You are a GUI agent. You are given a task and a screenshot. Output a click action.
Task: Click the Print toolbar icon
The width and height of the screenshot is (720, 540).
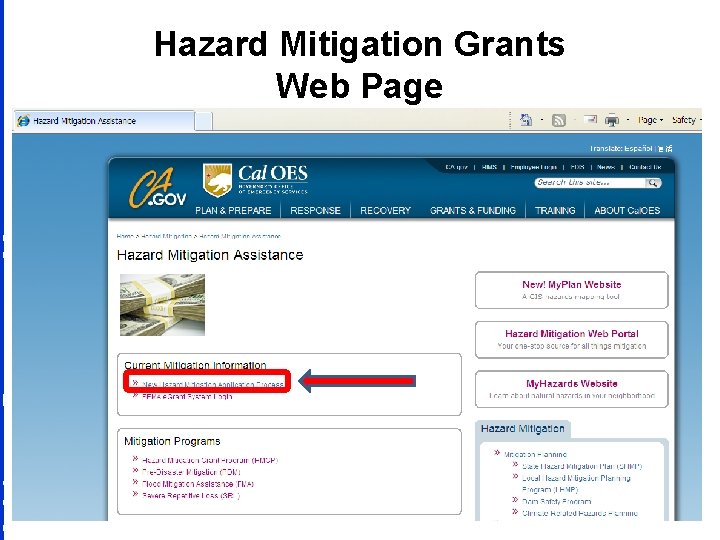pos(612,120)
